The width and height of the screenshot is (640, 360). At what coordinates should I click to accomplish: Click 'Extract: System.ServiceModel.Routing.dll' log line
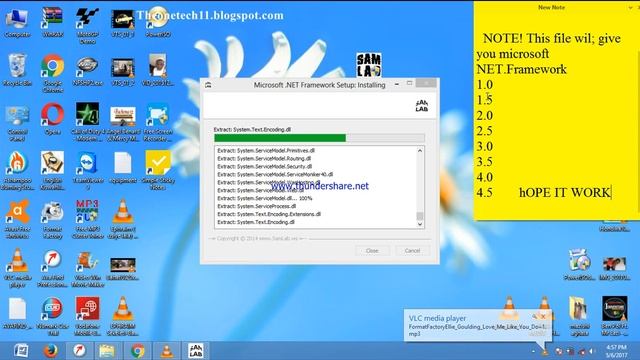click(264, 158)
